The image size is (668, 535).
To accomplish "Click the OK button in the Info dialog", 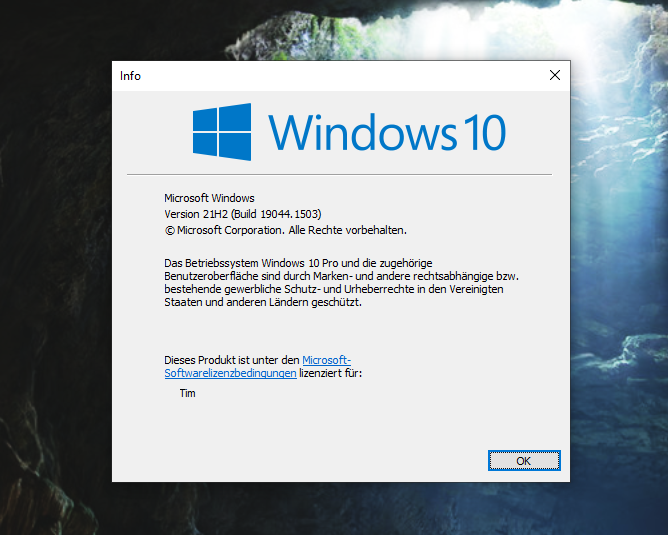I will 524,460.
